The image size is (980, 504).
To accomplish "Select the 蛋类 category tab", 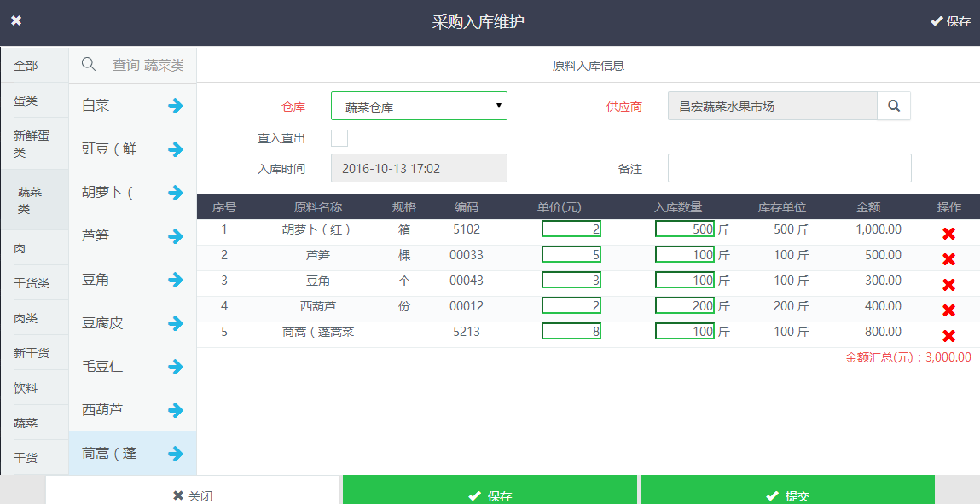I will point(26,101).
